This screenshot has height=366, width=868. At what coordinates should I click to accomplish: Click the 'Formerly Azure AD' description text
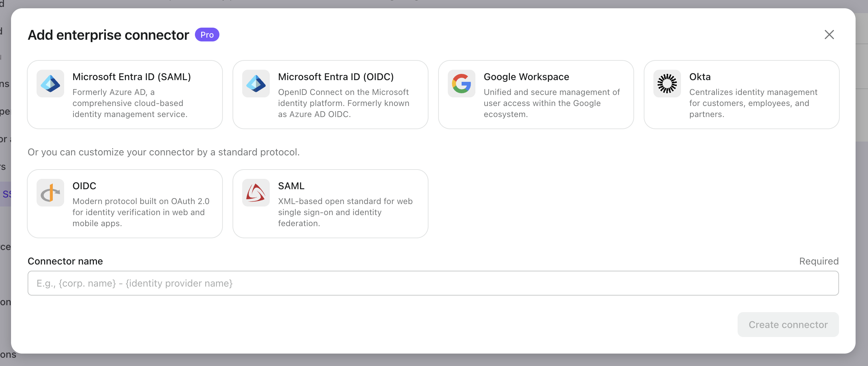(130, 103)
